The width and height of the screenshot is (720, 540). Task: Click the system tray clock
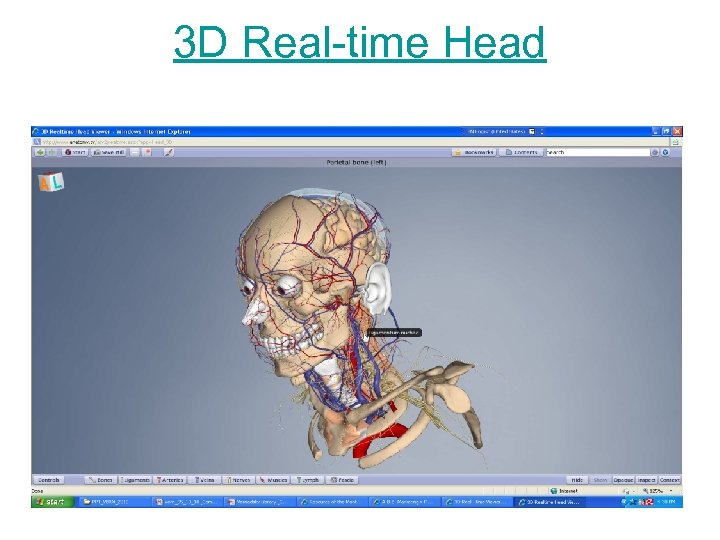point(666,502)
